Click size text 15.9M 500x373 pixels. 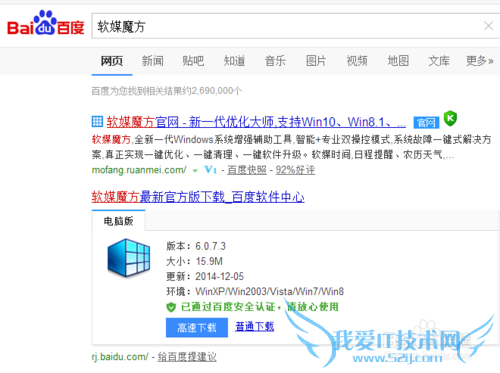(x=209, y=261)
